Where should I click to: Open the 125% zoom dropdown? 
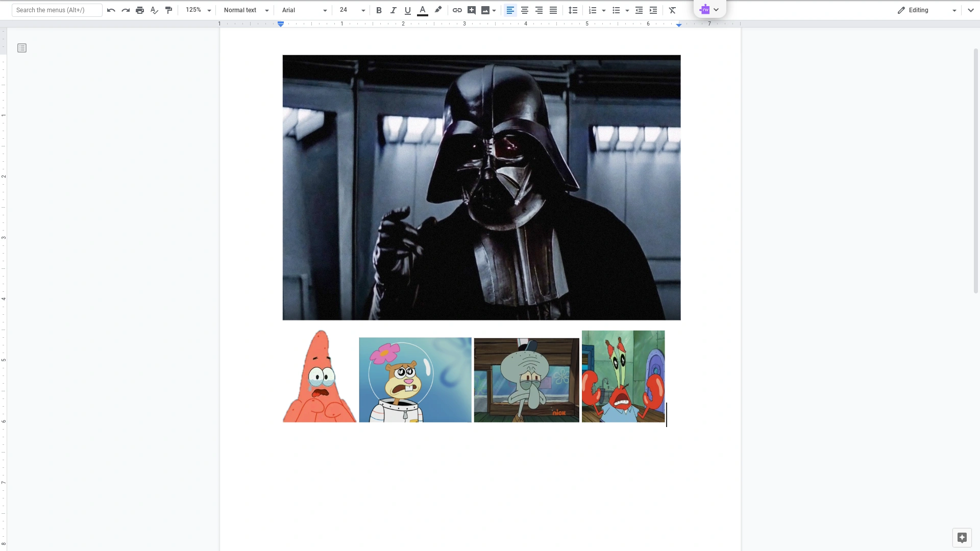(199, 10)
